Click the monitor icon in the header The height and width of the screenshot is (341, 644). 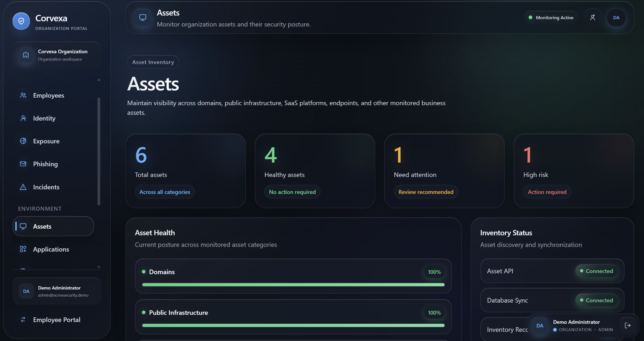(x=143, y=18)
